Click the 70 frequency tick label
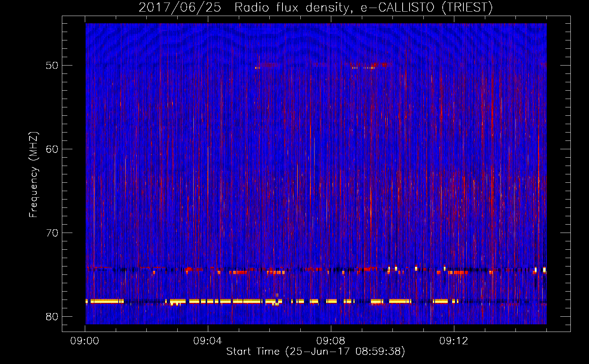 (x=52, y=233)
